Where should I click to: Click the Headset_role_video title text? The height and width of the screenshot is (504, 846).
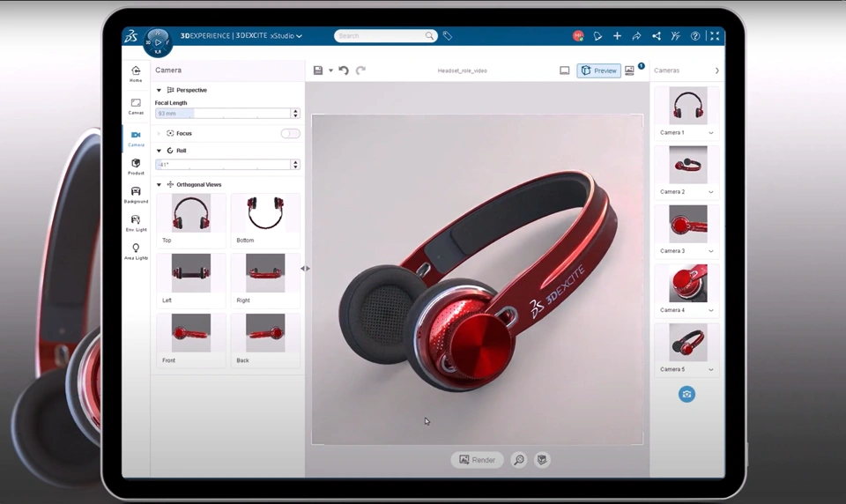point(463,70)
